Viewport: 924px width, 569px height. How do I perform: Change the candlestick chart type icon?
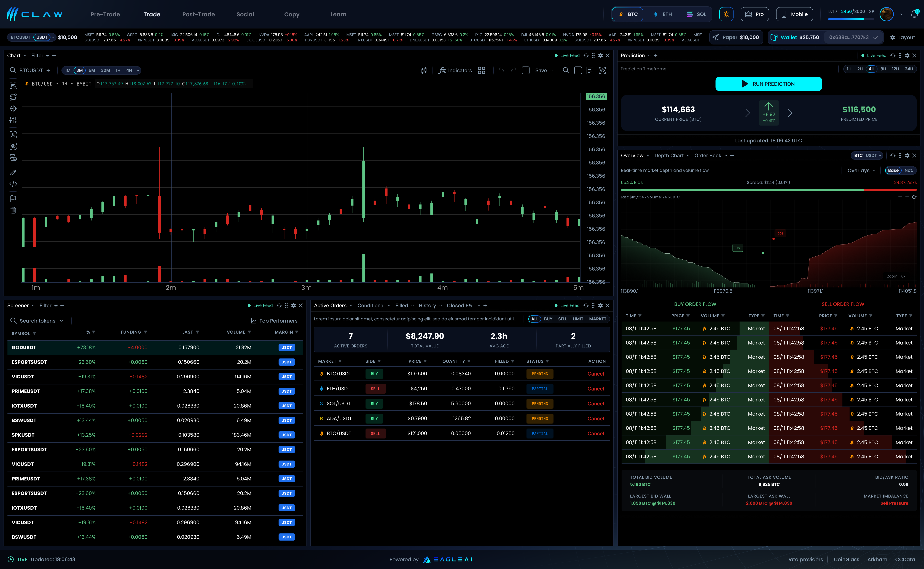point(424,70)
